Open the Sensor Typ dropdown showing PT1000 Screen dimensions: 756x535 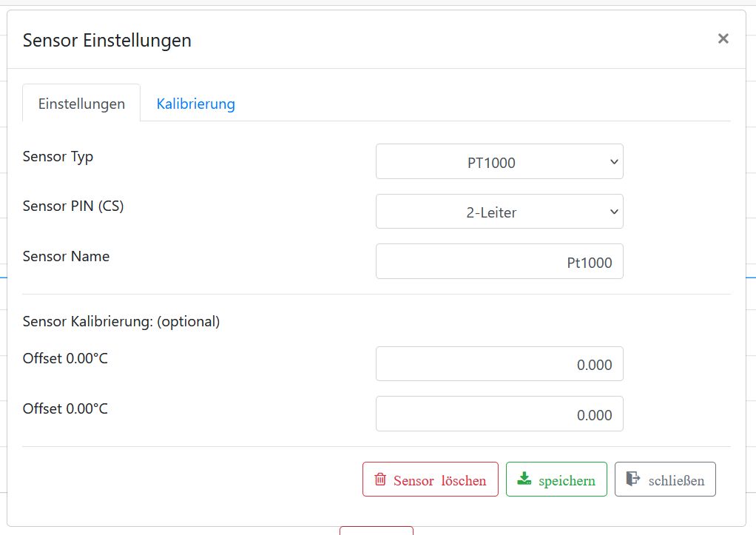click(x=499, y=162)
